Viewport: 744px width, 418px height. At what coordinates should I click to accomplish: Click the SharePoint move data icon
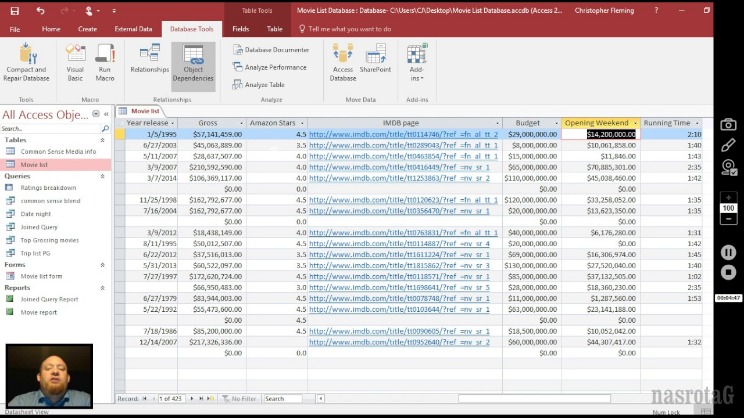click(x=375, y=53)
